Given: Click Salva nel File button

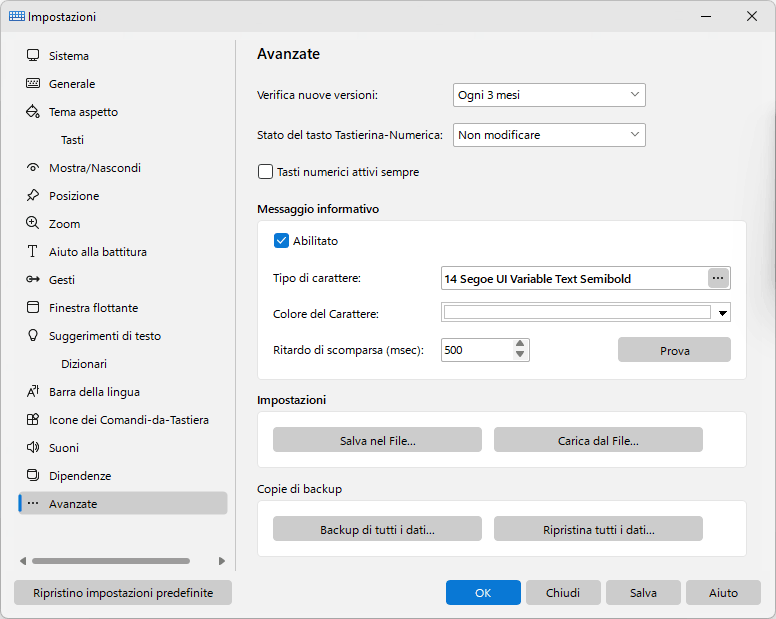Looking at the screenshot, I should coord(377,440).
